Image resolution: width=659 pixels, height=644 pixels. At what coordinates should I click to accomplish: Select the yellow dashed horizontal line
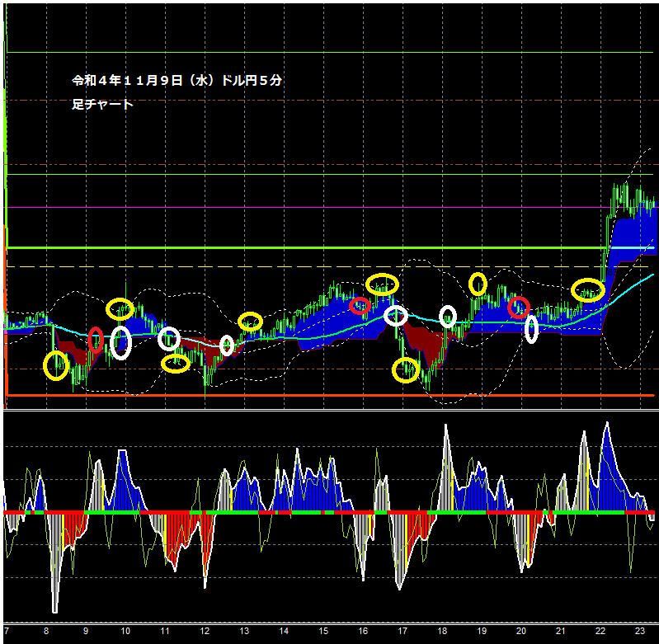point(327,267)
